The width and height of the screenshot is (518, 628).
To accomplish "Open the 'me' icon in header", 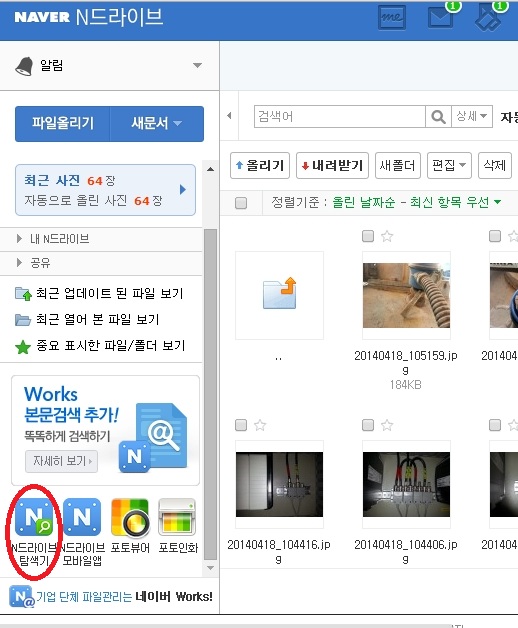I will click(x=392, y=18).
